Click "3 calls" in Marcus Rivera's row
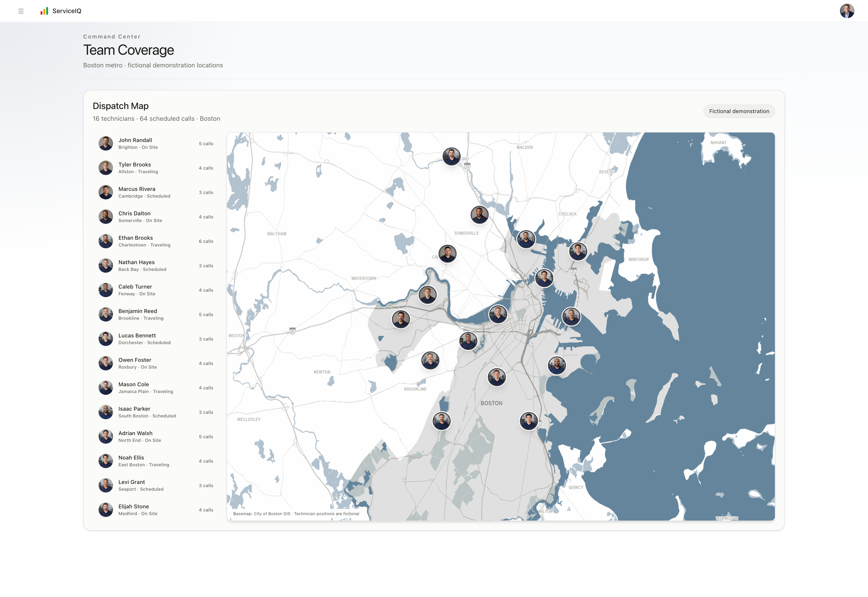Image resolution: width=868 pixels, height=597 pixels. pos(206,192)
